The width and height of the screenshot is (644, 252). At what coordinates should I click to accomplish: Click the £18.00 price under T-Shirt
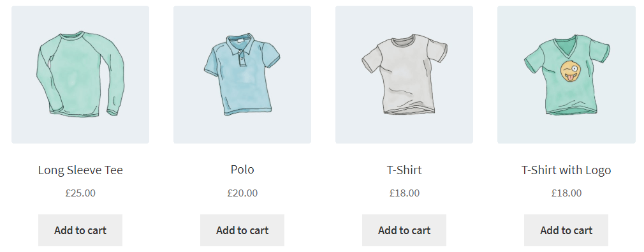pyautogui.click(x=404, y=193)
